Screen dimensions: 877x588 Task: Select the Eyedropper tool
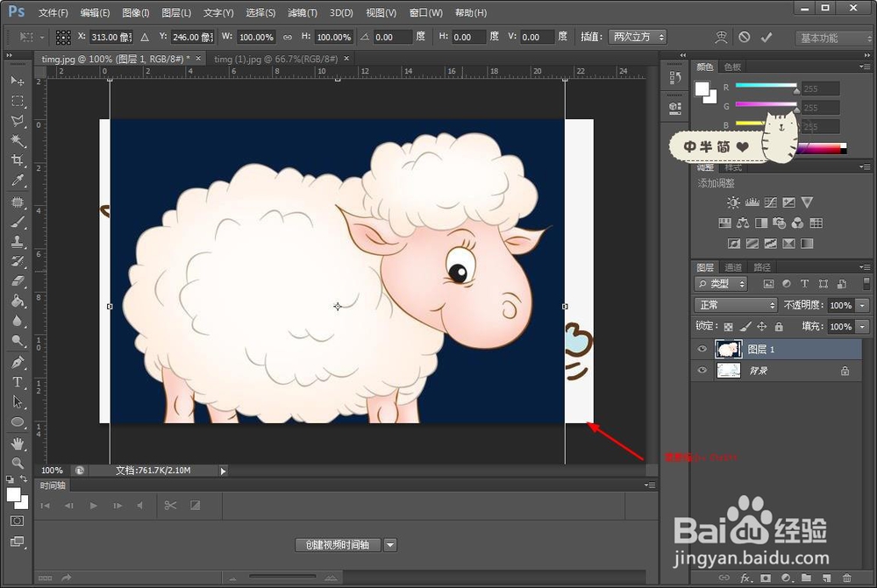tap(18, 180)
